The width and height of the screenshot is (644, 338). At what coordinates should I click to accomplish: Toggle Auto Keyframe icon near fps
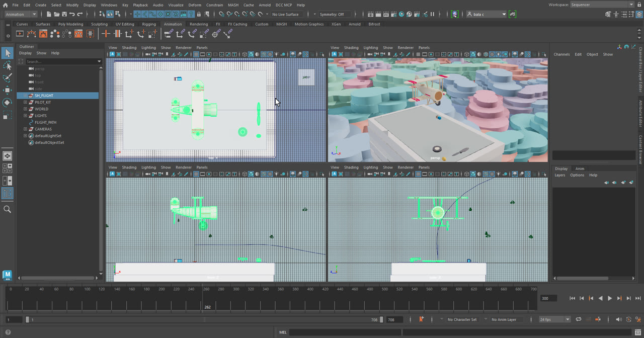(x=598, y=319)
